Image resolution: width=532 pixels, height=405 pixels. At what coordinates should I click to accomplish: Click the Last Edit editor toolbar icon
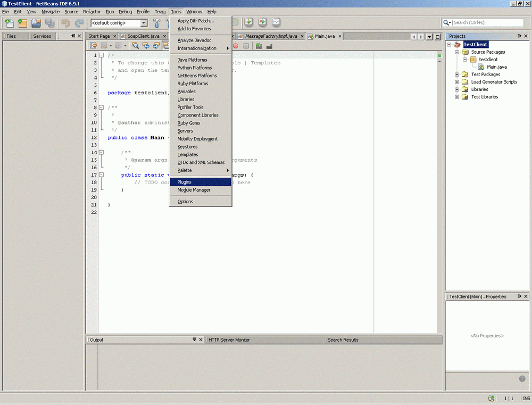click(93, 45)
